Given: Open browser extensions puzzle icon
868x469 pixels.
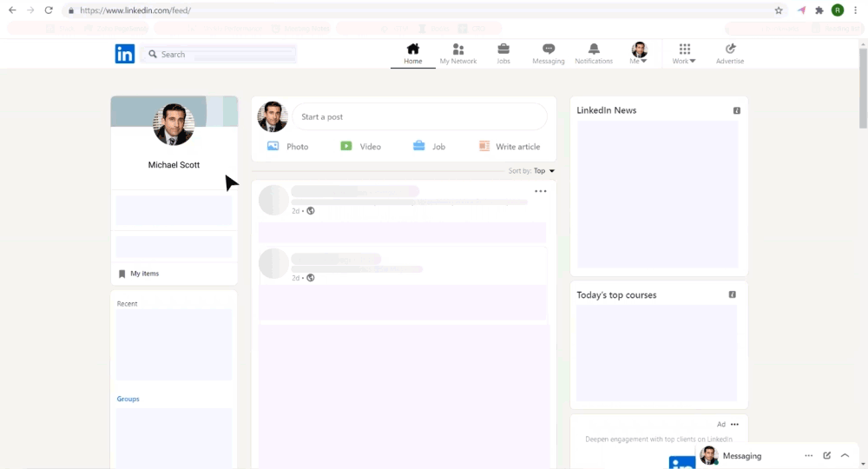Looking at the screenshot, I should coord(819,10).
